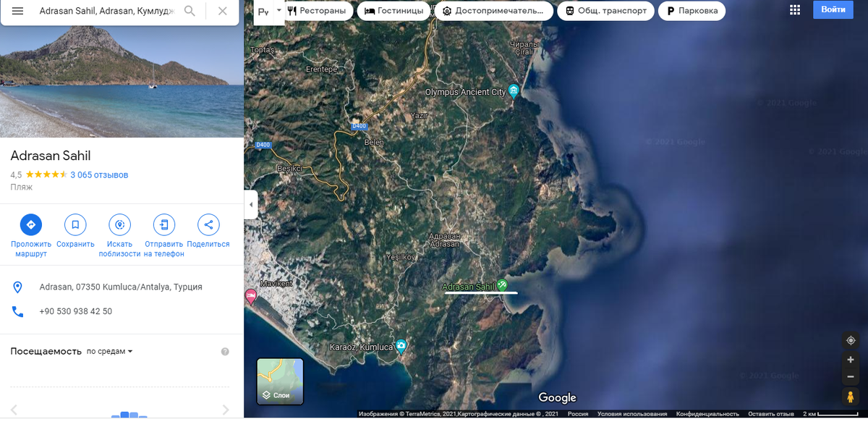Screen dimensions: 868x422
Task: Show next day in popularity chart
Action: tap(226, 410)
